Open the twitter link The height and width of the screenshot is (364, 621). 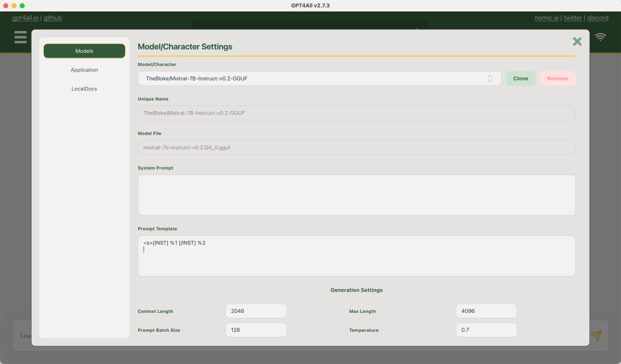573,18
